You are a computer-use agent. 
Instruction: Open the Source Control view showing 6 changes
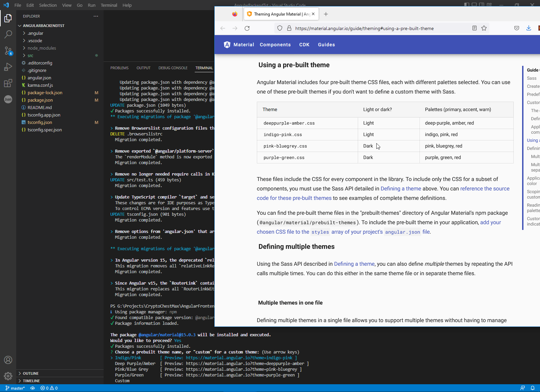point(8,51)
